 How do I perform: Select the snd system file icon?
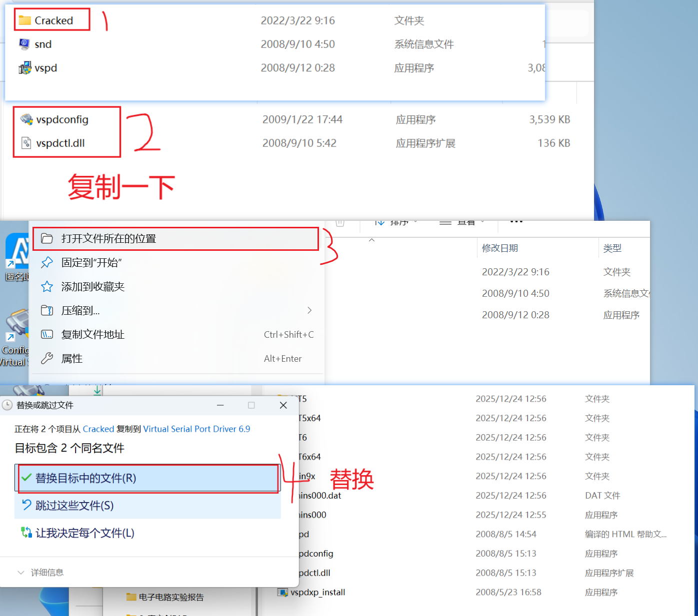point(24,44)
